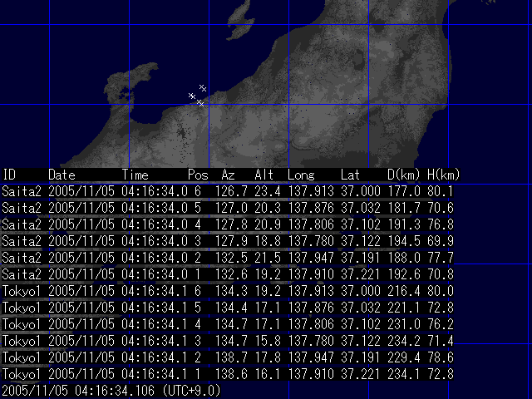
Task: Click the distance value 234.1
Action: 404,374
